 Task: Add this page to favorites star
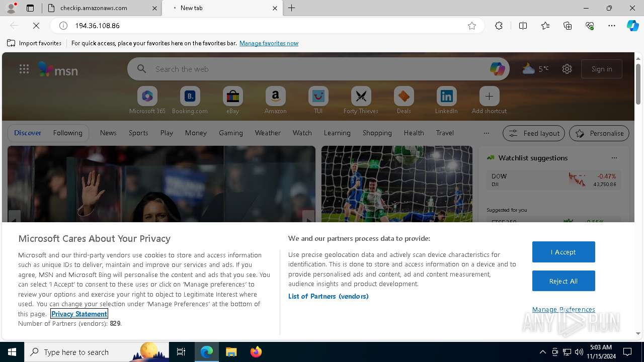(x=472, y=26)
